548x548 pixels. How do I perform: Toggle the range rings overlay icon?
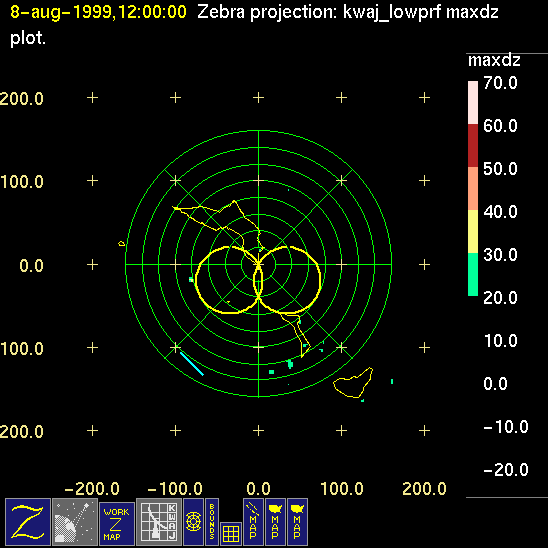click(193, 522)
